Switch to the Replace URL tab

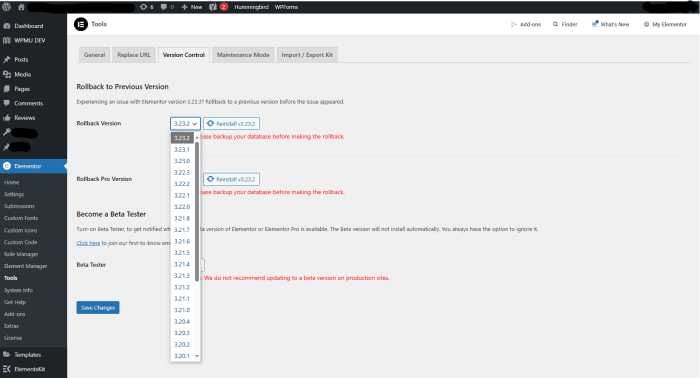pyautogui.click(x=134, y=55)
